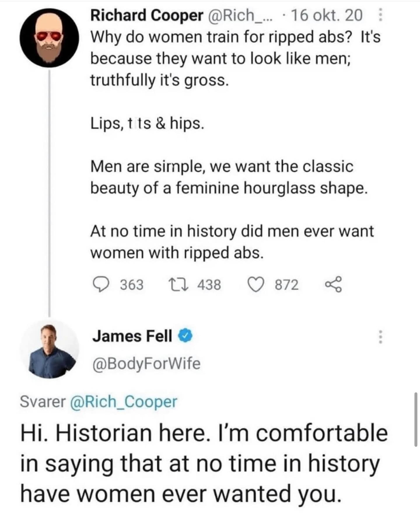Like the tweet with the heart icon
420x520 pixels.
(x=256, y=285)
